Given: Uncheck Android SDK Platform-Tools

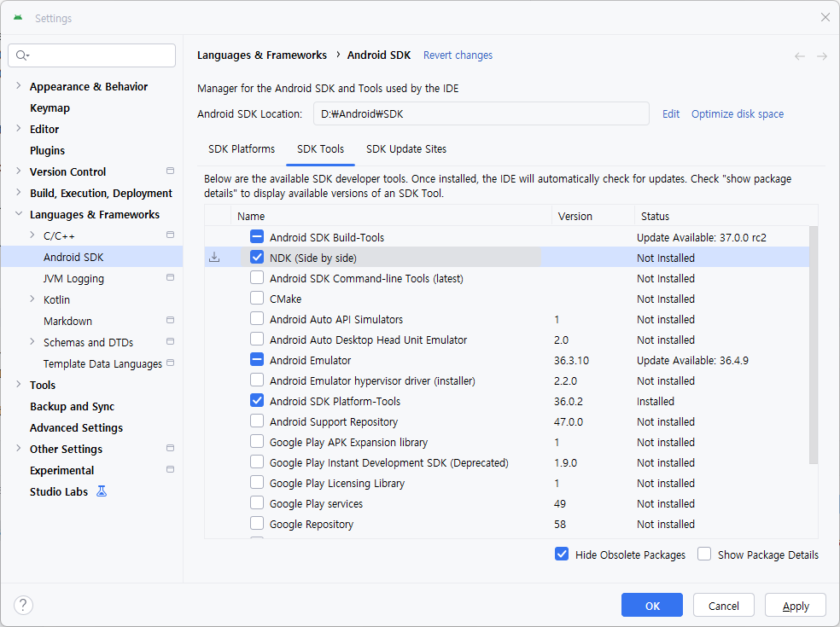Looking at the screenshot, I should pyautogui.click(x=257, y=400).
